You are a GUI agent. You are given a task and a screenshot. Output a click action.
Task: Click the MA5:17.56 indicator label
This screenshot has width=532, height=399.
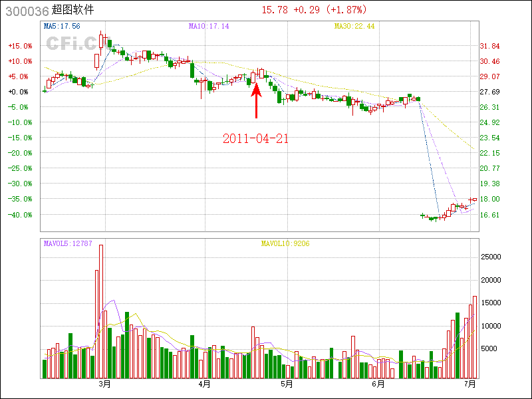click(62, 26)
